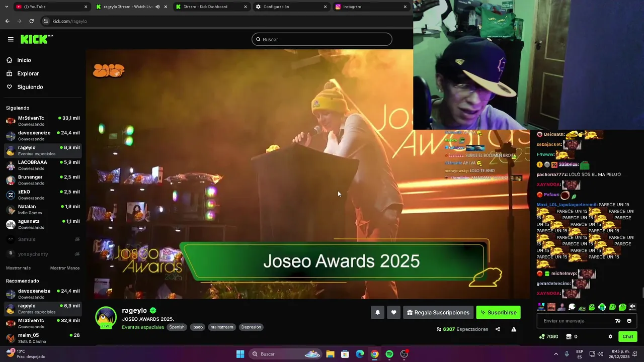Open the shop storefront icon in chat
Screen dimensions: 644x362
pos(569,336)
